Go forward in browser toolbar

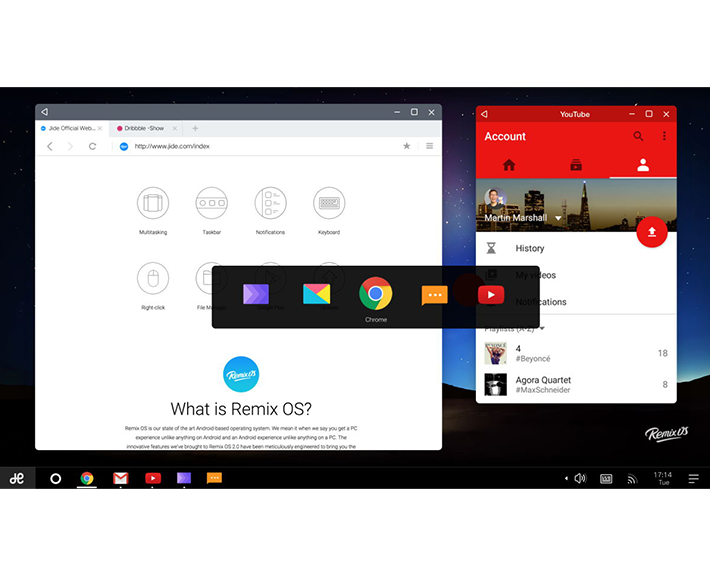pyautogui.click(x=70, y=146)
